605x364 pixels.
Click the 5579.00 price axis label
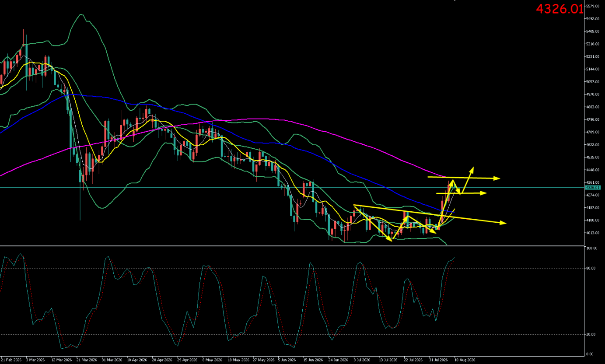tap(593, 6)
